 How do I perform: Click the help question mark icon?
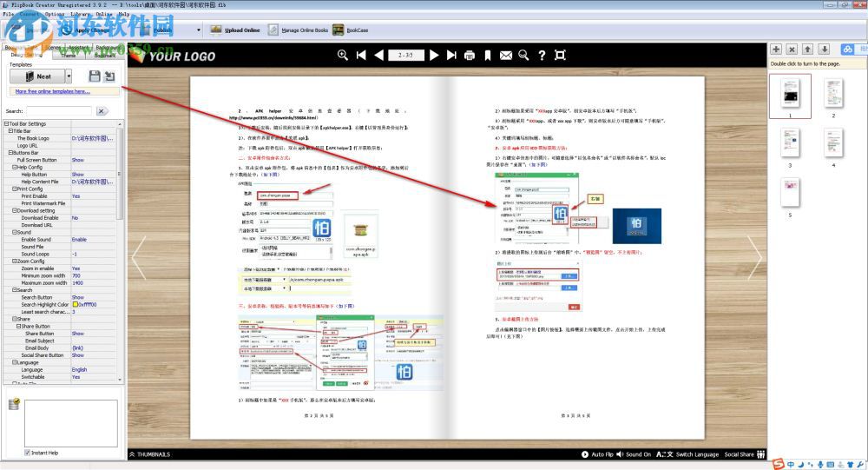pos(542,55)
